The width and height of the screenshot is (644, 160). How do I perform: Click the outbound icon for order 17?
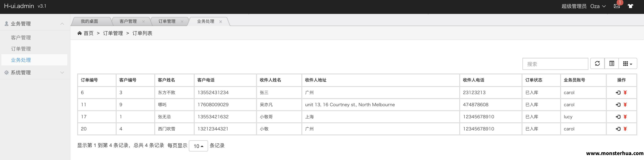(618, 117)
